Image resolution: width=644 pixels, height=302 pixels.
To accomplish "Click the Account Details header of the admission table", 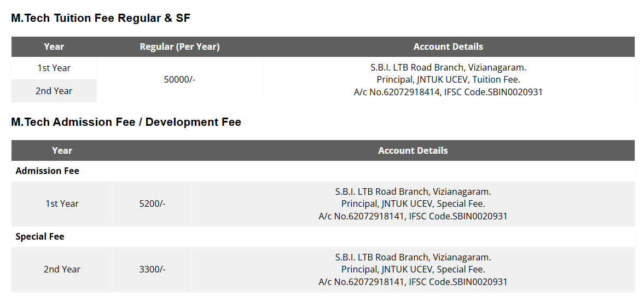I will (x=413, y=150).
